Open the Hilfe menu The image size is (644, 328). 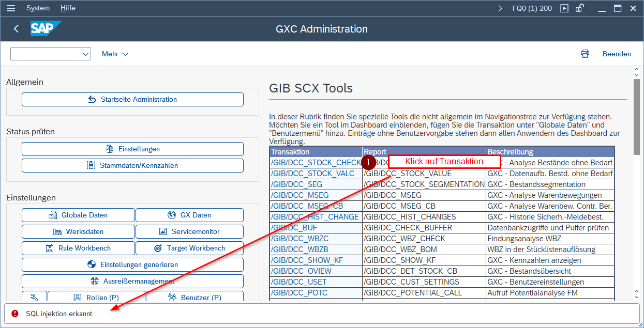coord(68,8)
